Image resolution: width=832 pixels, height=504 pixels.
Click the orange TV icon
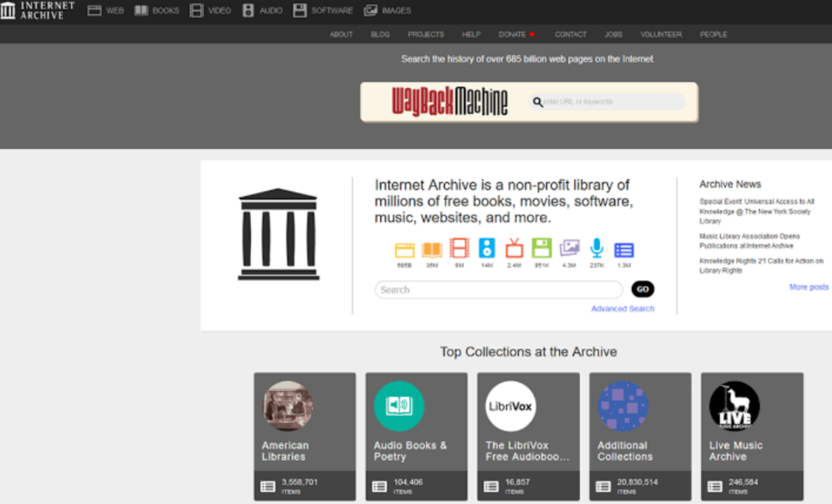[x=514, y=248]
